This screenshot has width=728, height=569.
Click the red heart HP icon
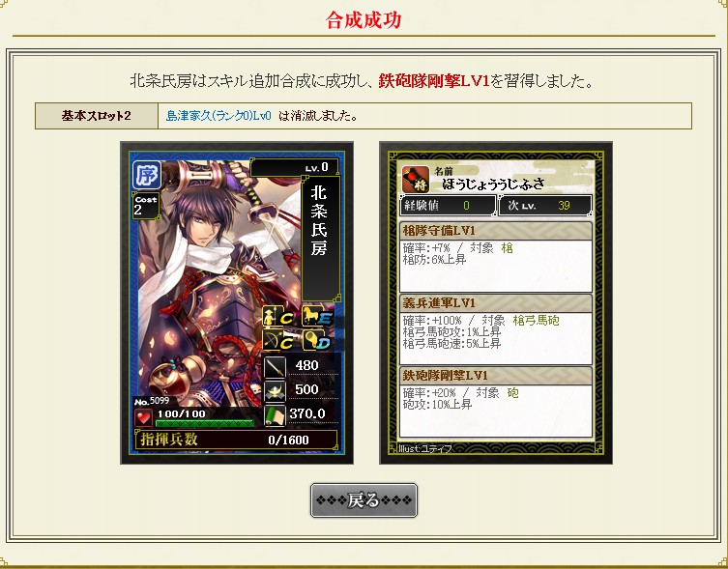click(x=143, y=417)
